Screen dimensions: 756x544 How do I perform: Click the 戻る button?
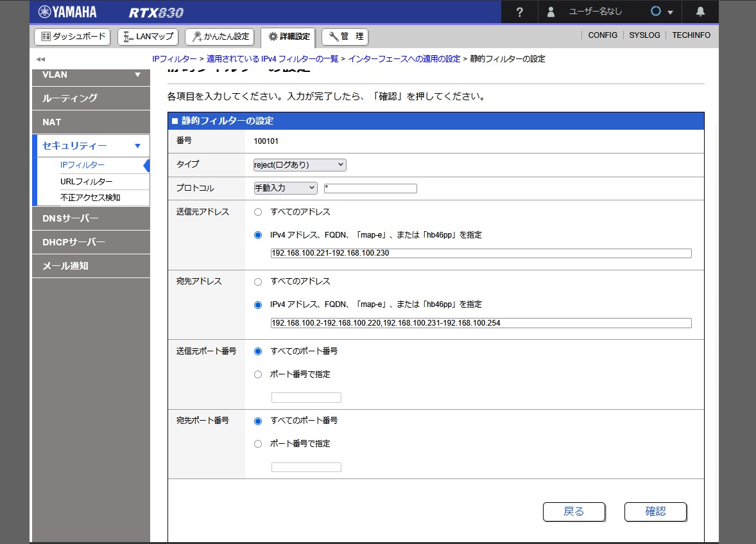(574, 512)
